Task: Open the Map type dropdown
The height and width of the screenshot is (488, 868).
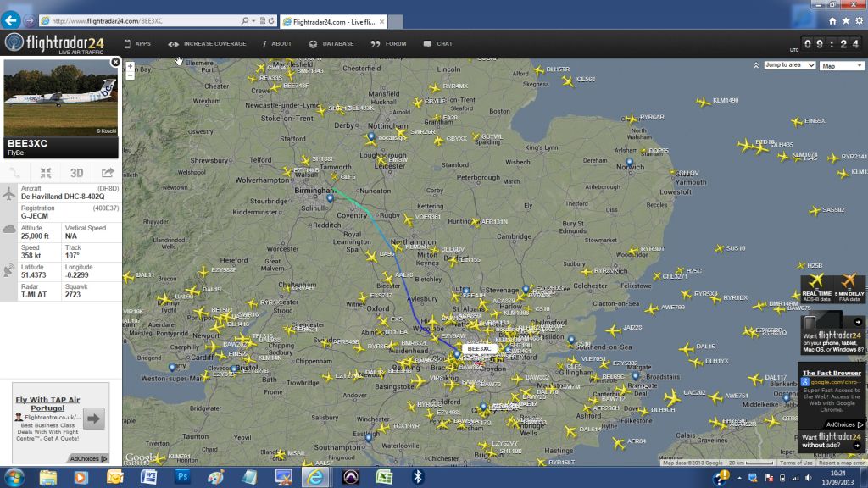Action: (842, 66)
